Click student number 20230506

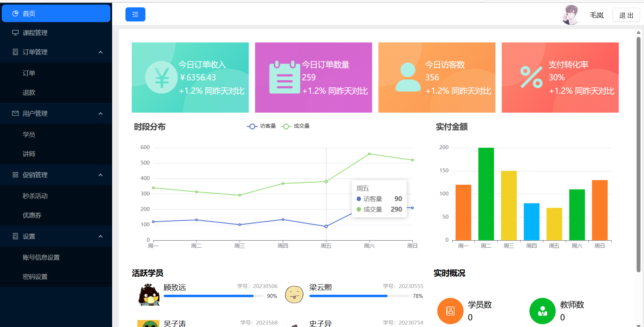click(265, 286)
